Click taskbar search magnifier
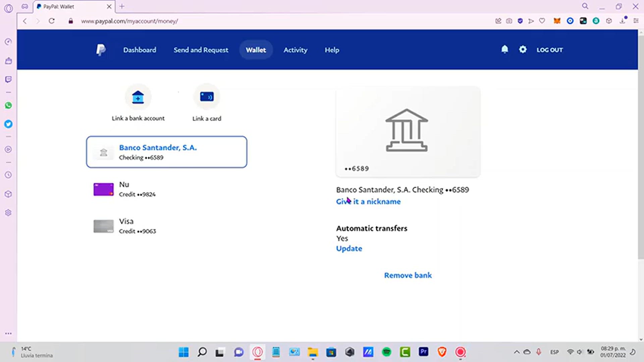 coord(202,352)
